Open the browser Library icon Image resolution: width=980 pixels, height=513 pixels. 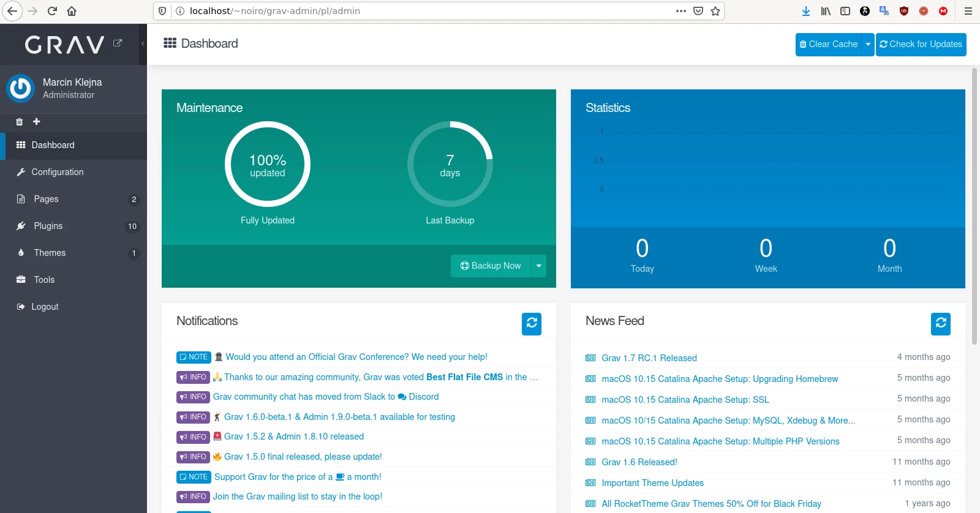coord(826,11)
